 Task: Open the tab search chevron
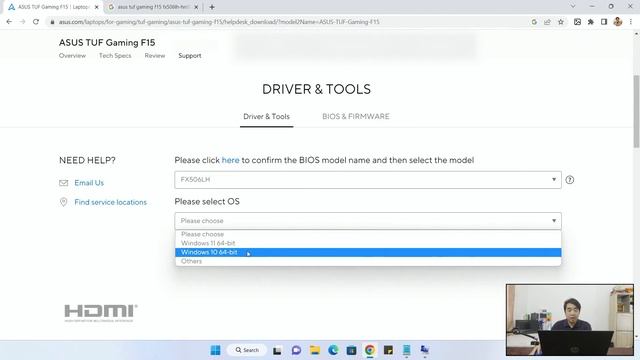tap(573, 7)
